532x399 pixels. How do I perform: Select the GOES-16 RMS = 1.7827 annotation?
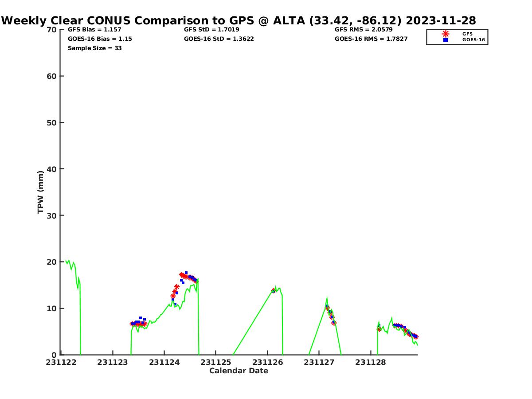pos(371,39)
